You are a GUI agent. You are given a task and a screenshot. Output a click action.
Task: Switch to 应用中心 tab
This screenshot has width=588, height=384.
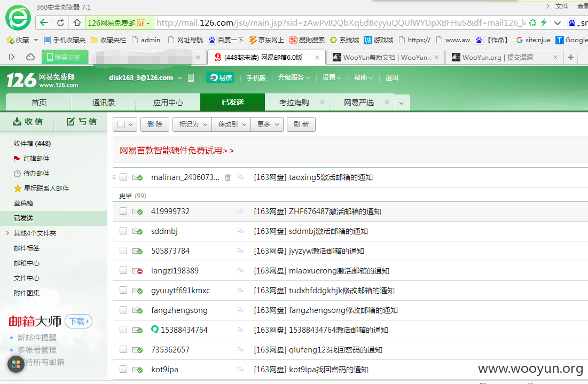(168, 103)
